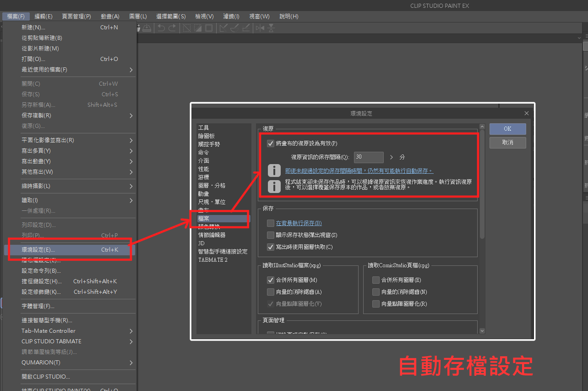The width and height of the screenshot is (588, 391).
Task: Select 環境設定 from the File menu
Action: [69, 250]
